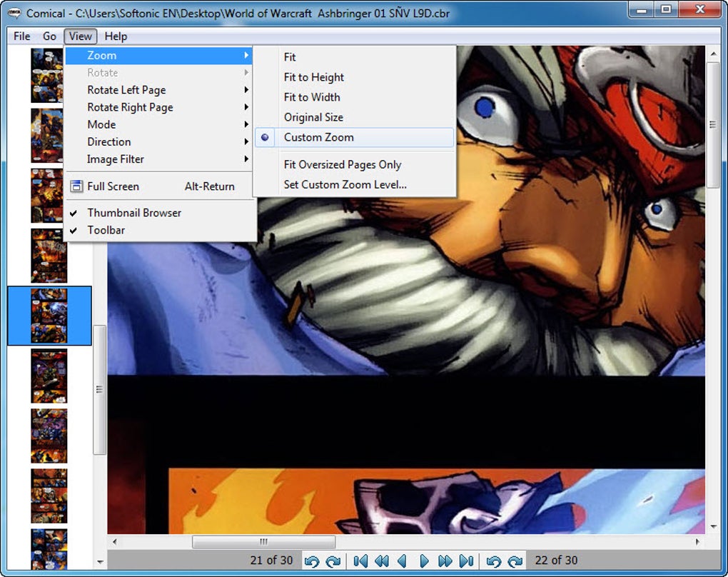The image size is (728, 577).
Task: Click the page view scroll up arrow
Action: 713,54
